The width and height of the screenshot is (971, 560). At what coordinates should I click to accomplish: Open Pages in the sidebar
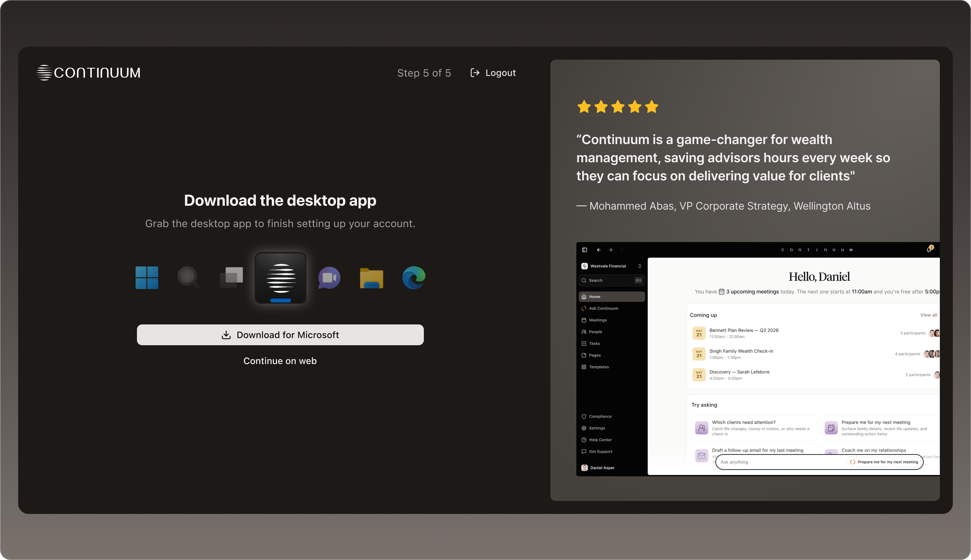pyautogui.click(x=612, y=355)
